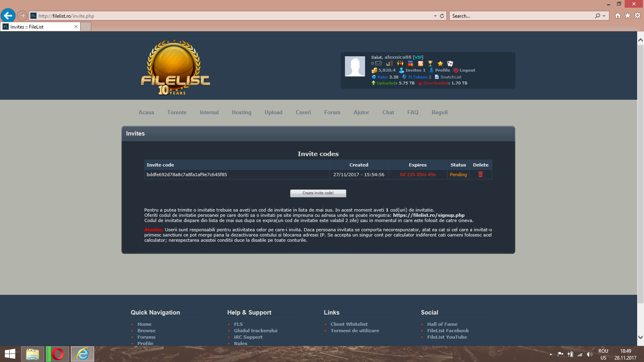Click the gift box icon
Screen dimensions: 644x362
coord(411,64)
